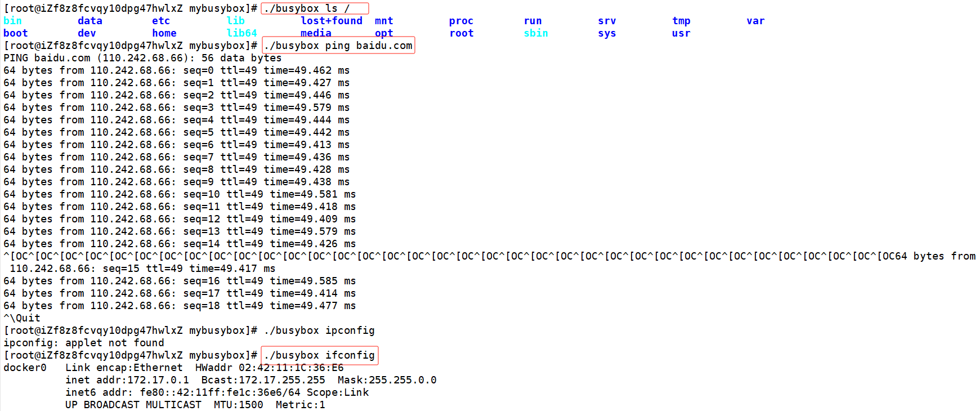
Task: Click the 'bin' directory name
Action: (12, 21)
